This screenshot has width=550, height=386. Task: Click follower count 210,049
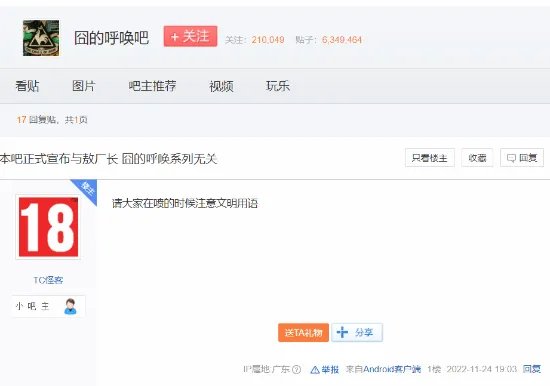pos(268,40)
